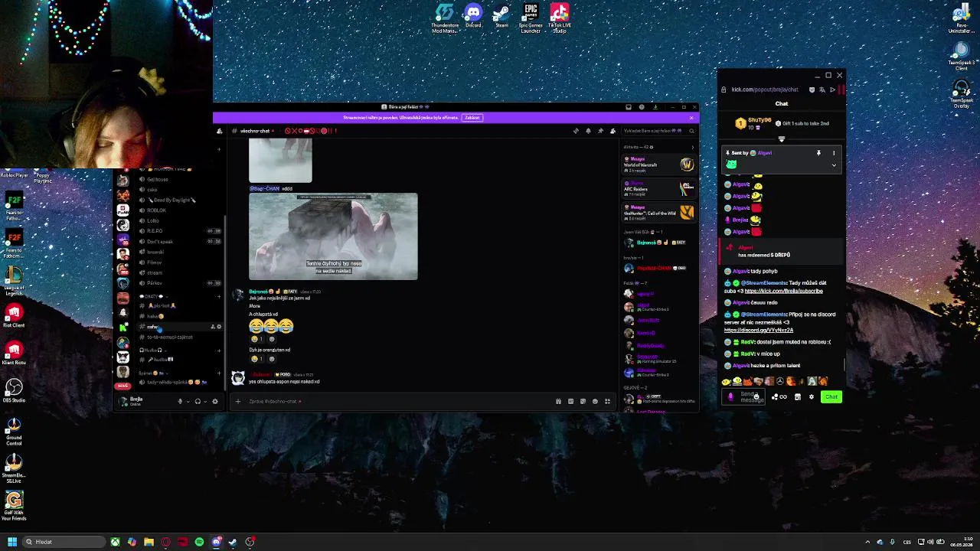Open headphone output dropdown arrow in Discord
The image size is (980, 551).
tap(205, 401)
